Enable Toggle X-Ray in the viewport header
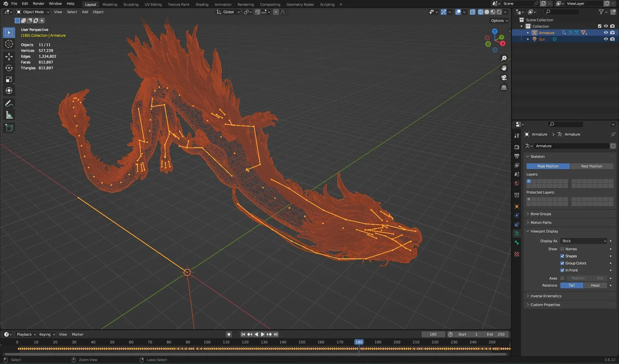This screenshot has height=364, width=619. pos(473,12)
